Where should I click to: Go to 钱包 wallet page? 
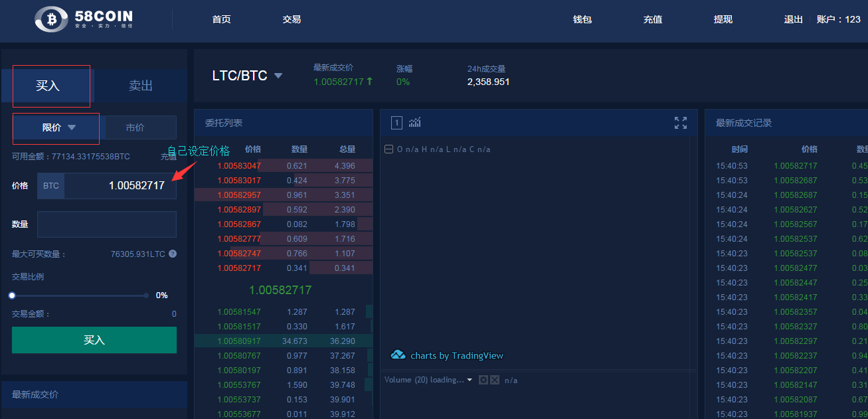pos(582,19)
